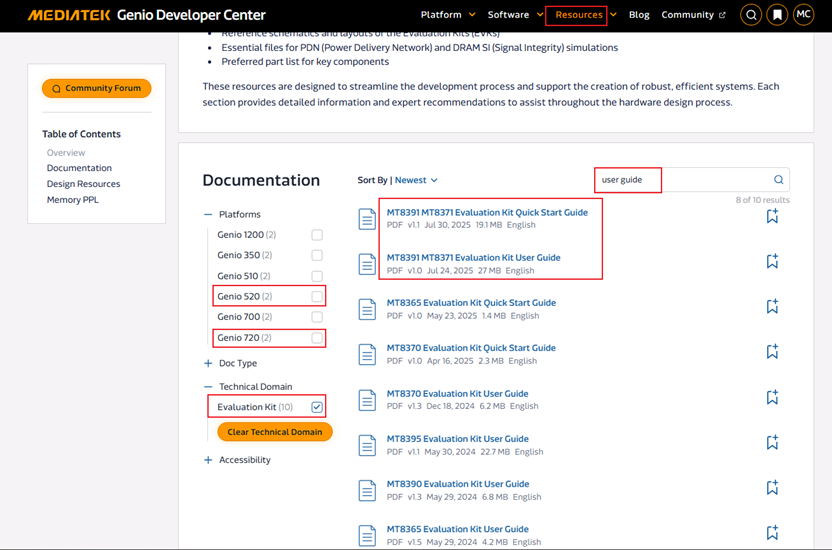The image size is (832, 550).
Task: Open the MC user profile avatar
Action: pos(803,15)
